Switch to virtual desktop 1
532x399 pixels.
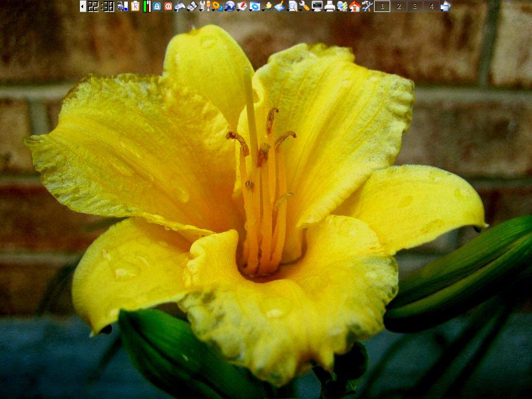point(382,6)
